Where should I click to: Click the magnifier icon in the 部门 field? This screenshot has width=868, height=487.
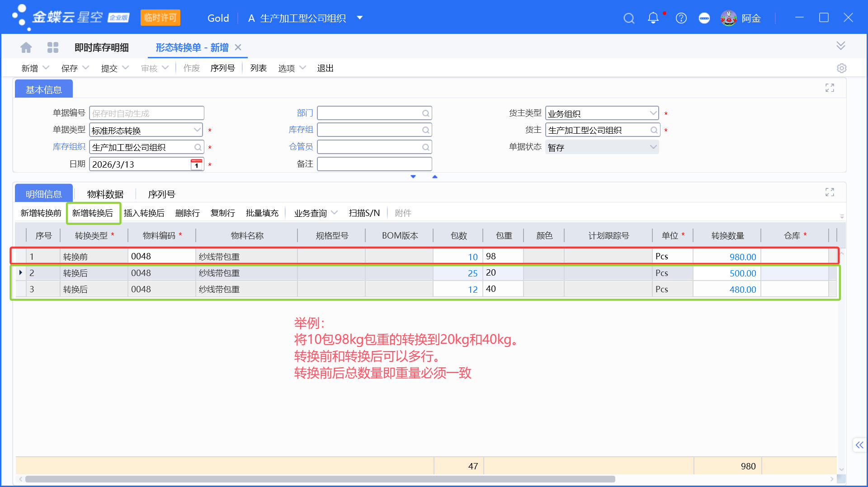click(425, 113)
